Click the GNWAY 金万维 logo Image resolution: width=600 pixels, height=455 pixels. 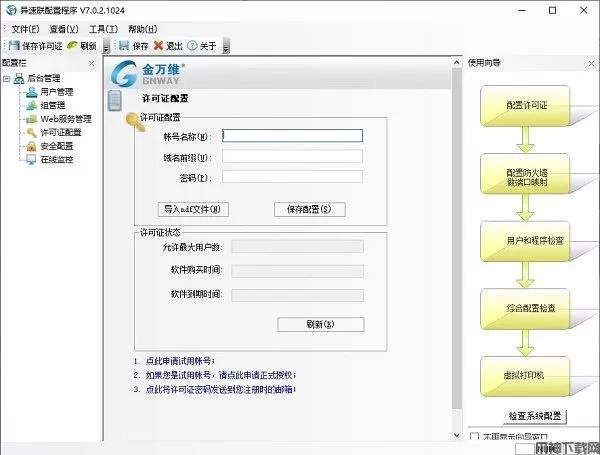click(147, 73)
